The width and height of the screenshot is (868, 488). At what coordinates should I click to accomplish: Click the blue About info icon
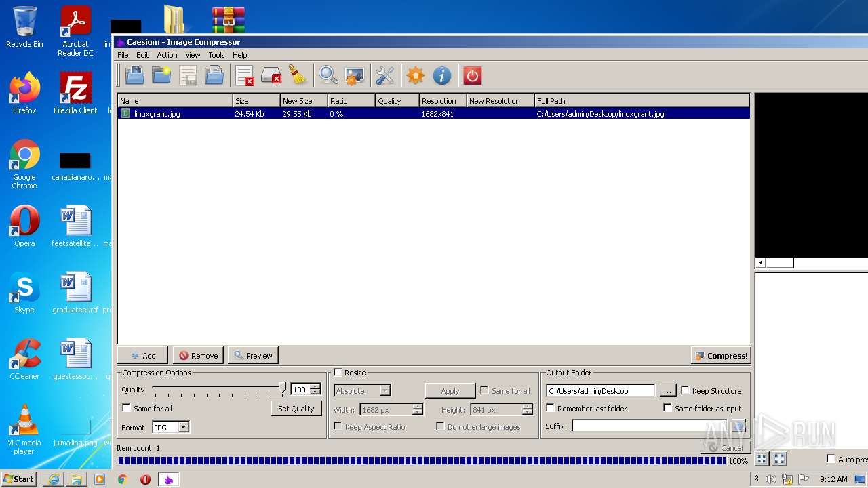441,75
